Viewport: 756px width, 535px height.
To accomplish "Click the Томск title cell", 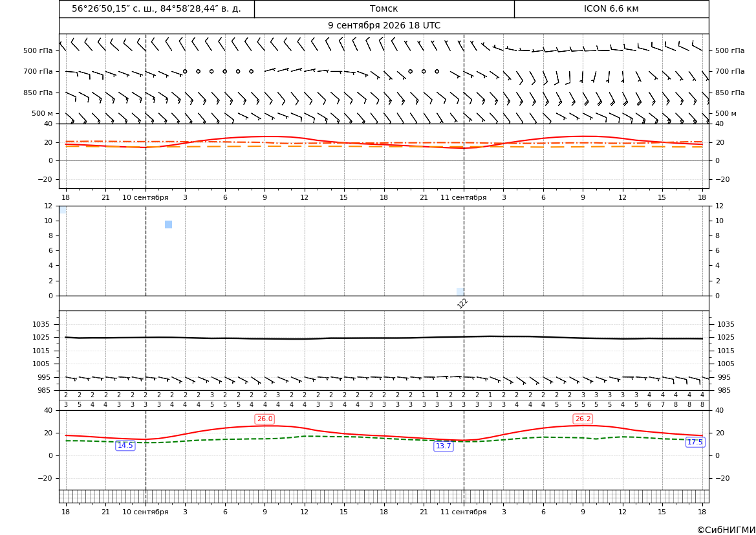I will (x=384, y=8).
